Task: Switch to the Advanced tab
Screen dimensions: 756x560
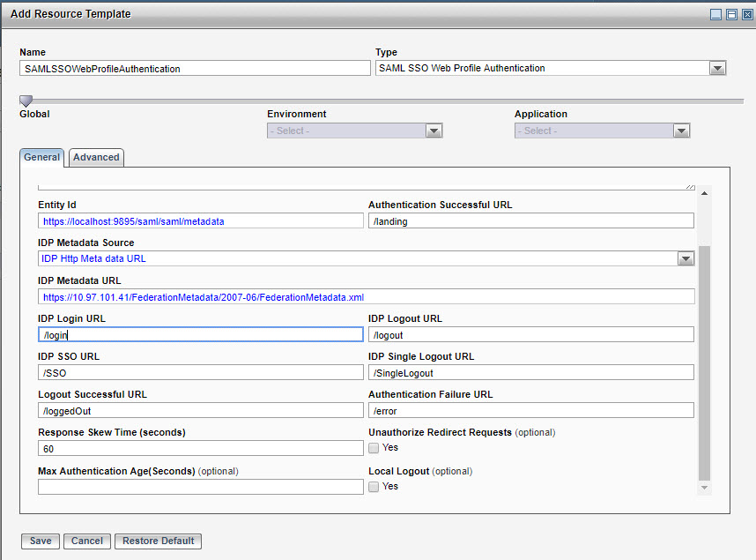Action: pyautogui.click(x=96, y=158)
